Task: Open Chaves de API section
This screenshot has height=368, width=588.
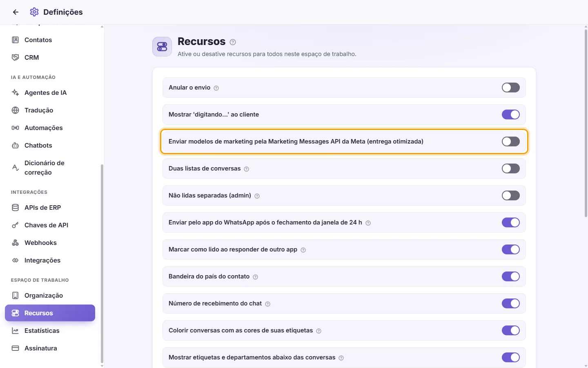Action: (50, 225)
